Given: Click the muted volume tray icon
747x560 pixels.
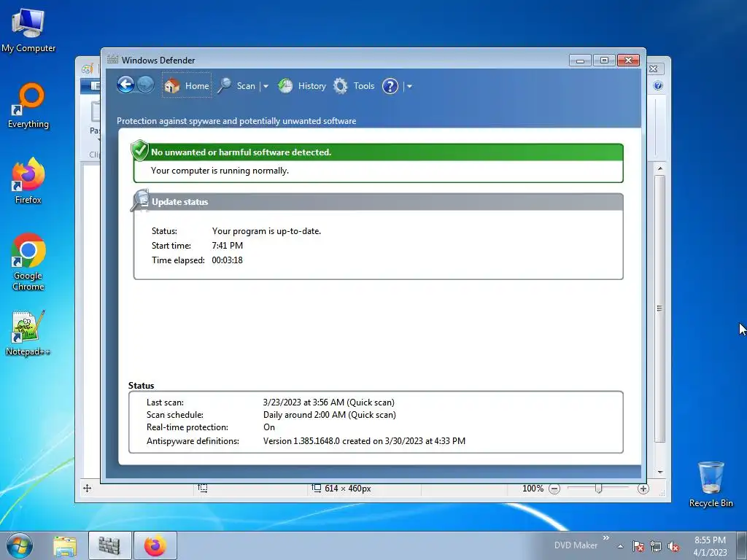Looking at the screenshot, I should click(x=673, y=546).
